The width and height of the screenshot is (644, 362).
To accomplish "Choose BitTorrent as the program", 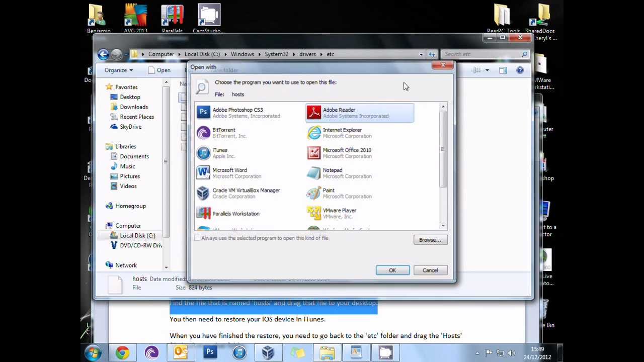I will (247, 133).
